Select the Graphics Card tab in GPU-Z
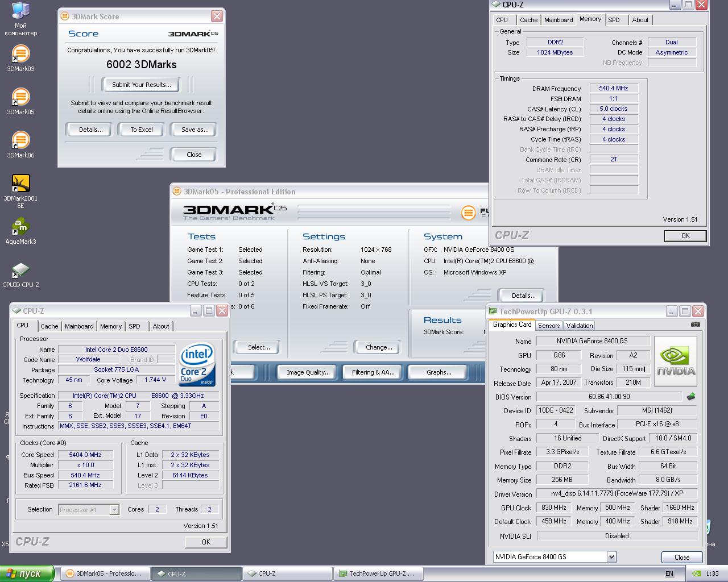 (x=512, y=325)
